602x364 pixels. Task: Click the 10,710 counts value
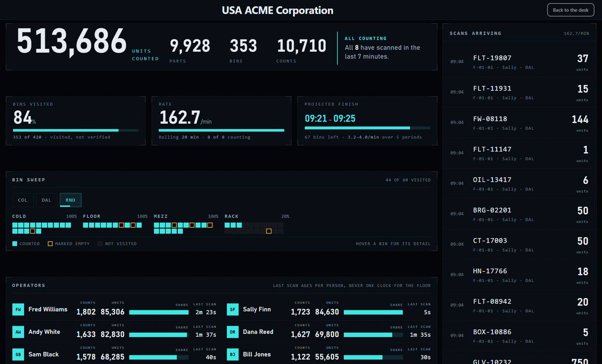tap(301, 46)
